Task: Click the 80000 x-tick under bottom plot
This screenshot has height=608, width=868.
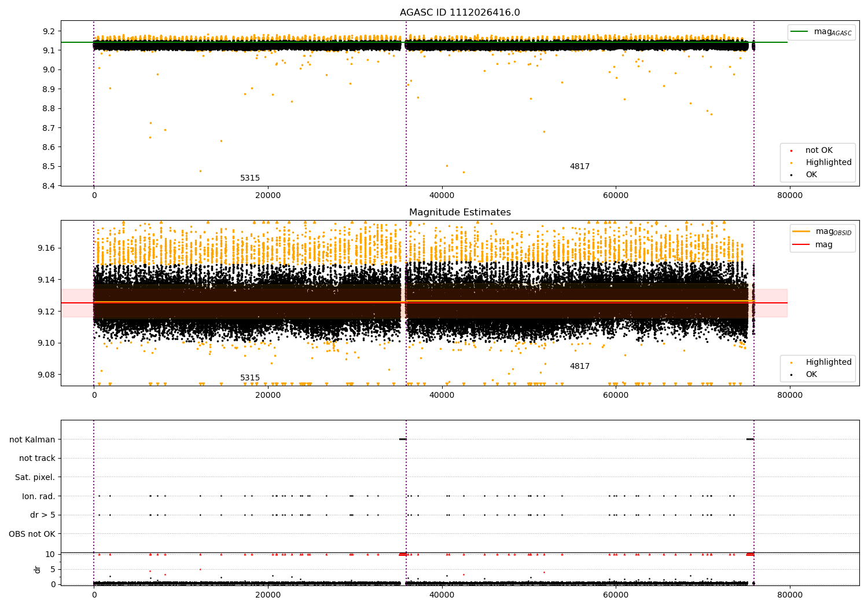Action: tap(790, 595)
